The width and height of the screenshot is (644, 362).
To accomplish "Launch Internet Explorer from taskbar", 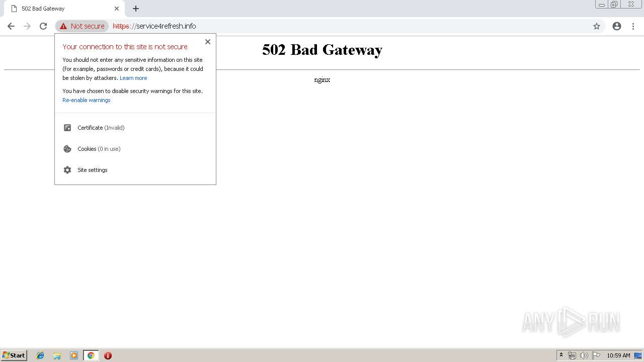I will 40,355.
